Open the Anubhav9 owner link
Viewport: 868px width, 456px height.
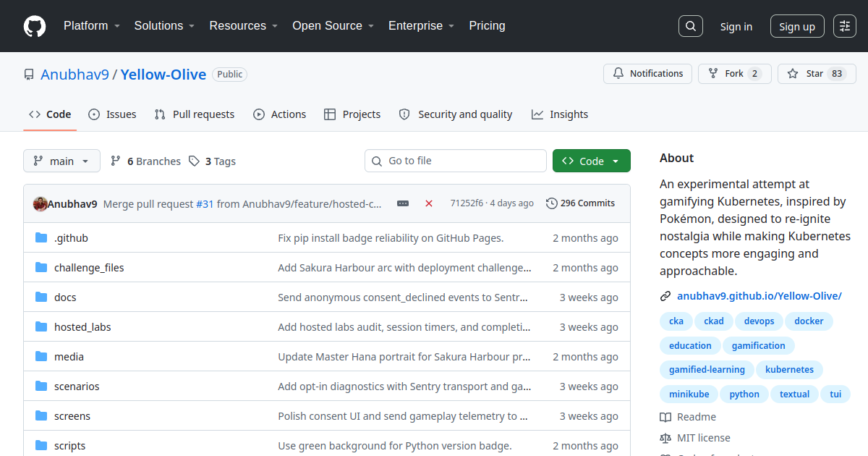coord(75,75)
